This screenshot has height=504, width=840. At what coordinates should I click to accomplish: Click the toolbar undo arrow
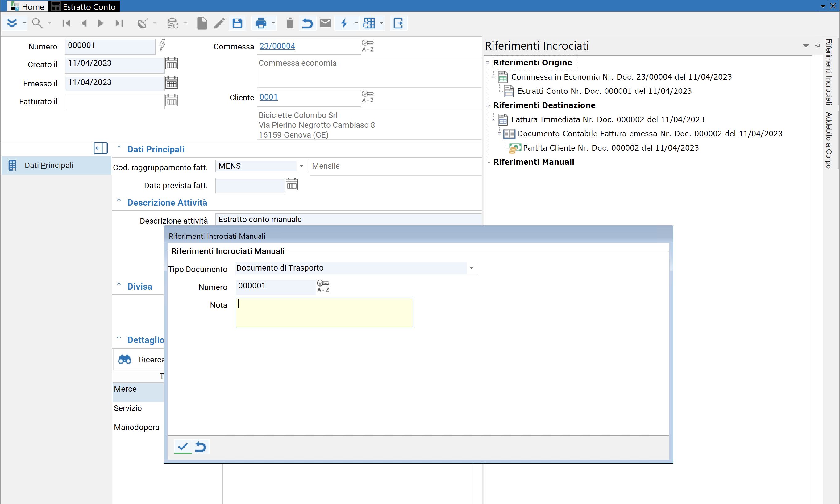308,23
